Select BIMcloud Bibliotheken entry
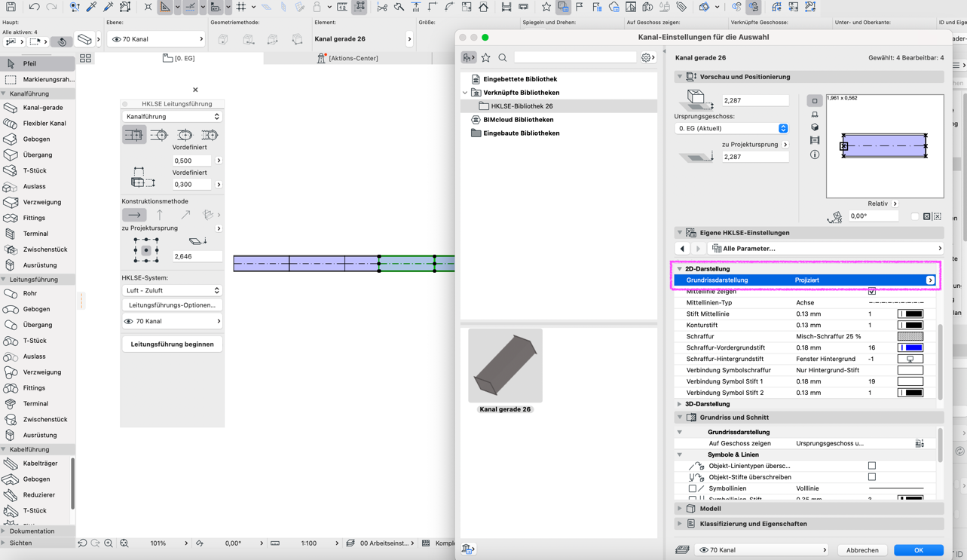The height and width of the screenshot is (560, 967). [519, 120]
